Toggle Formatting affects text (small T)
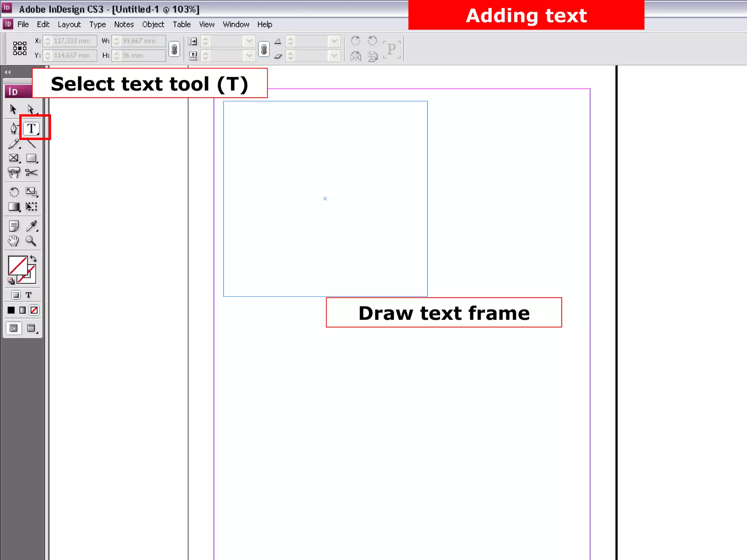 28,295
